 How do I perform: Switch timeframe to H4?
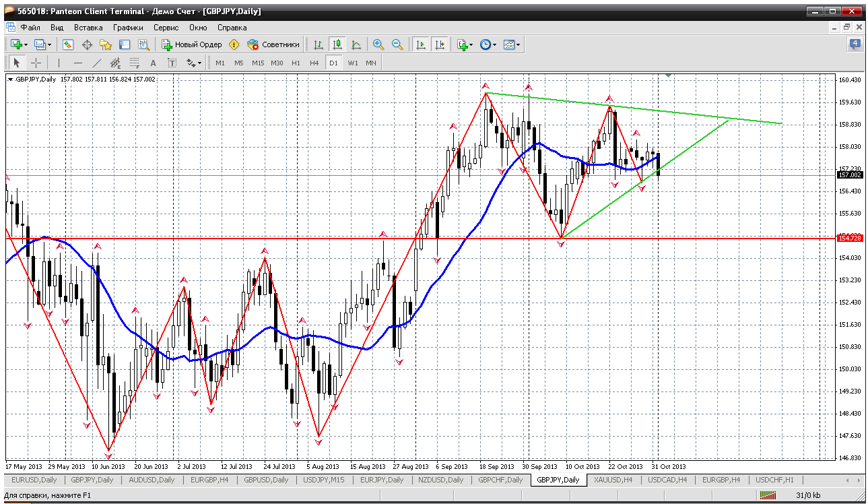pos(314,63)
